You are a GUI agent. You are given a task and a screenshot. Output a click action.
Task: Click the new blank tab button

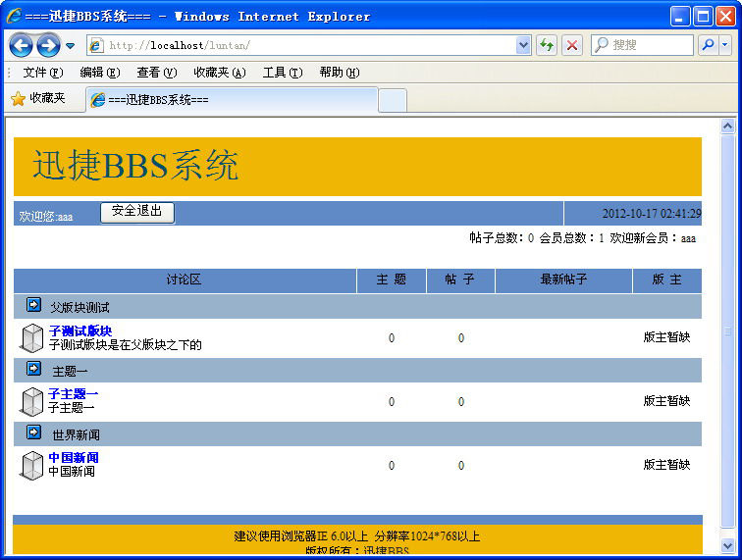pos(393,100)
